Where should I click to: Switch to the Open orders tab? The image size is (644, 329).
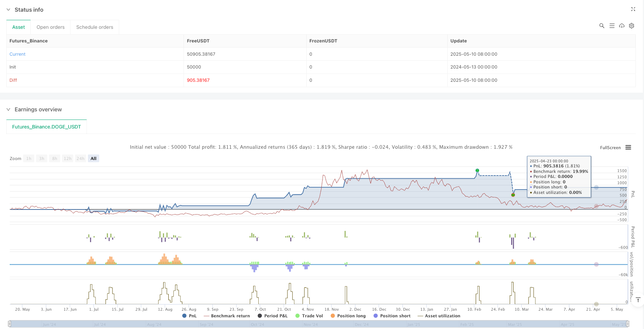51,27
